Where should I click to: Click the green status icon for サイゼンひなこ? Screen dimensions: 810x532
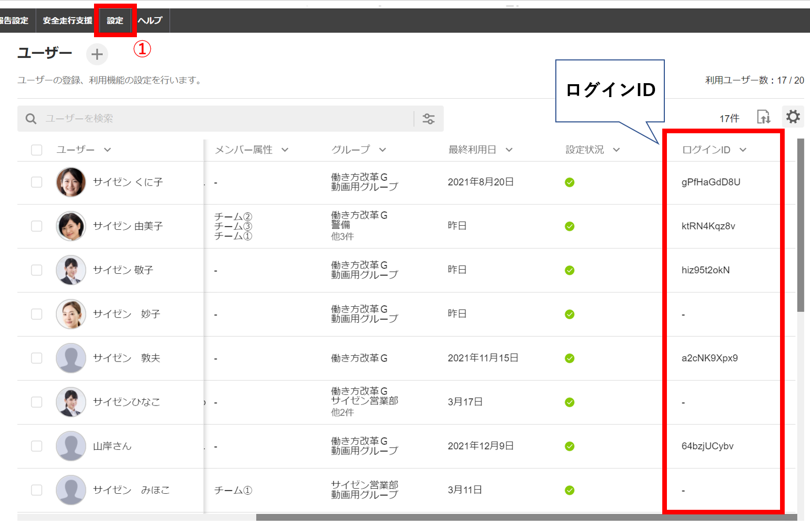click(x=570, y=402)
